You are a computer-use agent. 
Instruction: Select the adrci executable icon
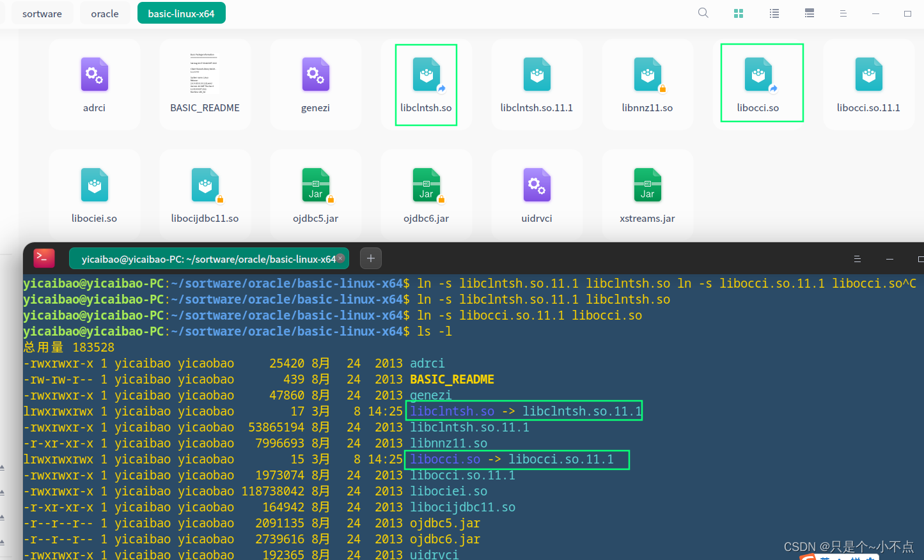(x=94, y=75)
